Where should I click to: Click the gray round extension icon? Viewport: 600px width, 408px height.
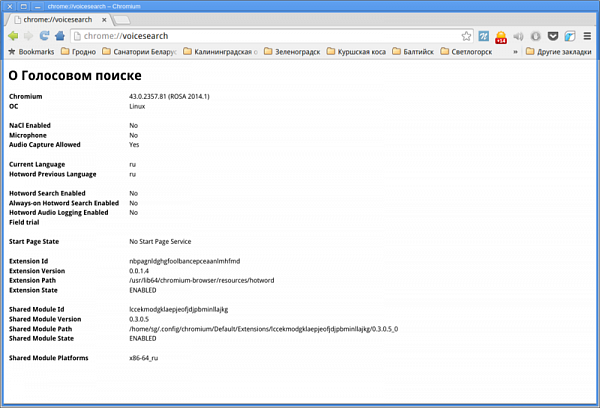[x=535, y=36]
